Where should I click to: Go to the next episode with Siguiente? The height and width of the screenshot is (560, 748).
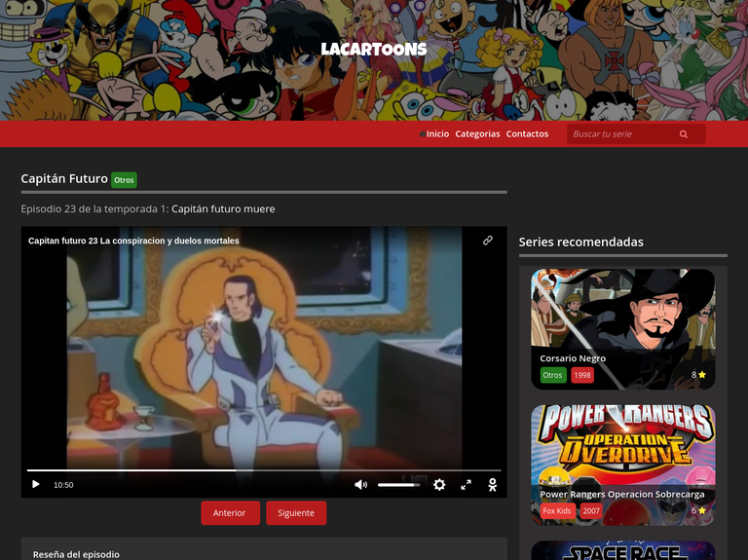pos(296,513)
